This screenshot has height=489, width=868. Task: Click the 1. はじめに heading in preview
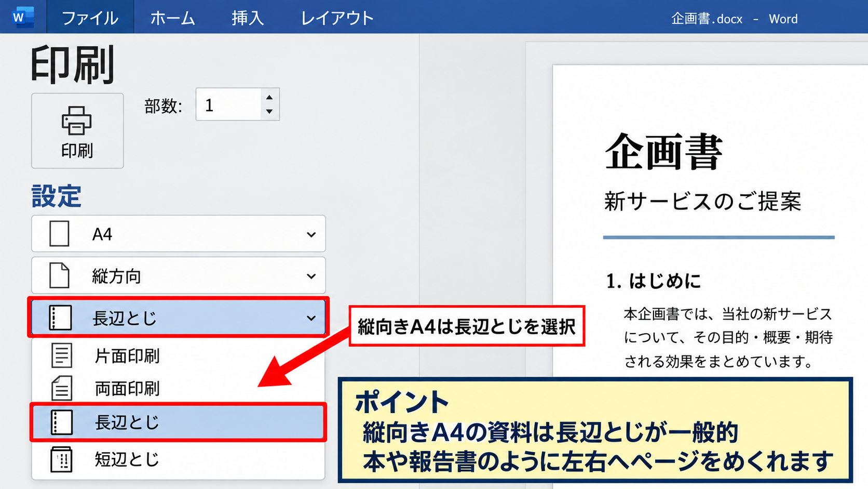pos(654,281)
